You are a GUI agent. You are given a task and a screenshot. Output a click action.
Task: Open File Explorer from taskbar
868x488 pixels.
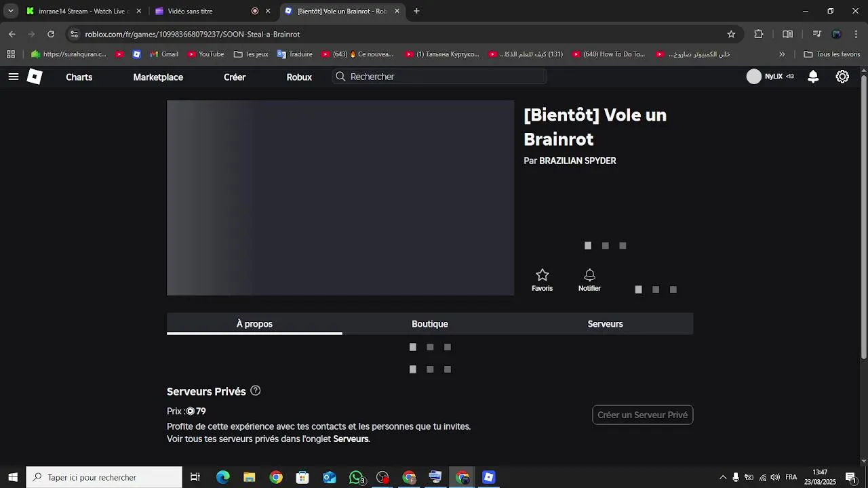tap(250, 477)
